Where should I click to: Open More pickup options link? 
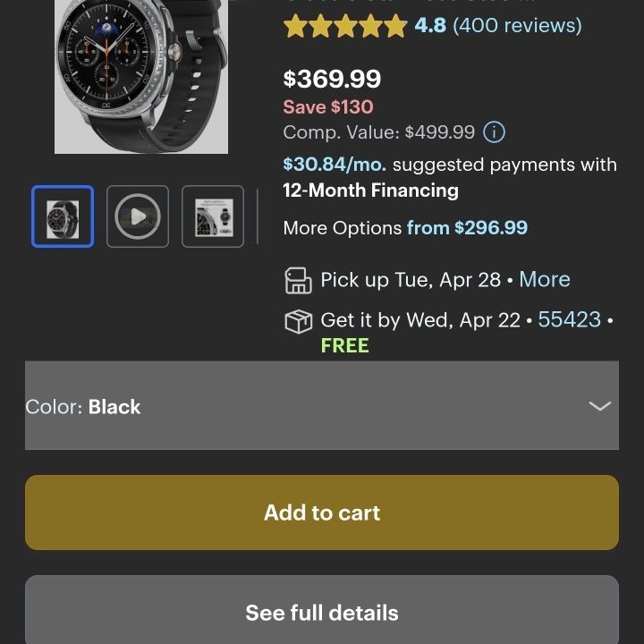(545, 280)
